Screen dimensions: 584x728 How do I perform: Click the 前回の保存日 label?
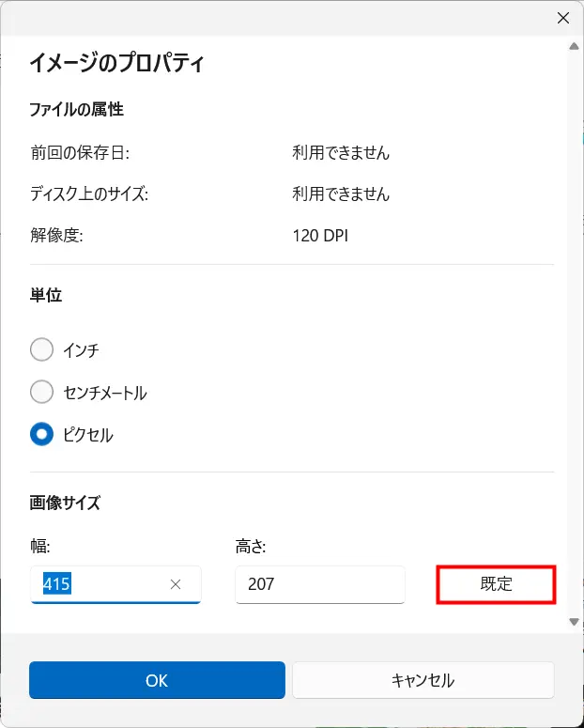pyautogui.click(x=80, y=153)
